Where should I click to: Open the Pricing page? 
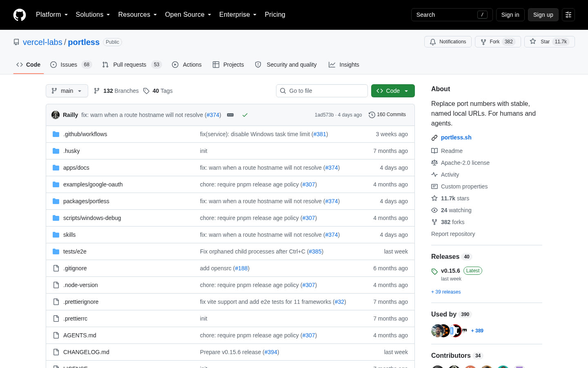[x=275, y=15]
